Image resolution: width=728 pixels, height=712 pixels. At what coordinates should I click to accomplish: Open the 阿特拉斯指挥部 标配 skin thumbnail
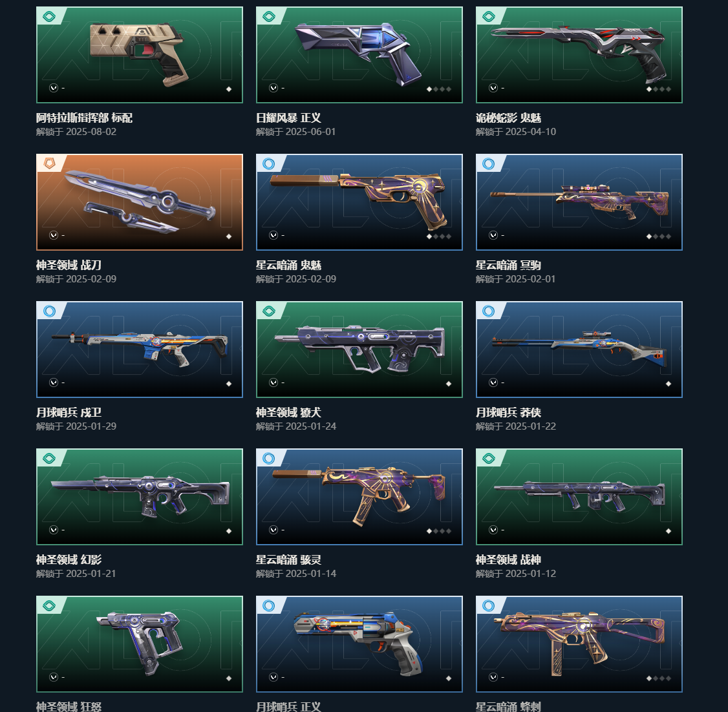tap(139, 55)
